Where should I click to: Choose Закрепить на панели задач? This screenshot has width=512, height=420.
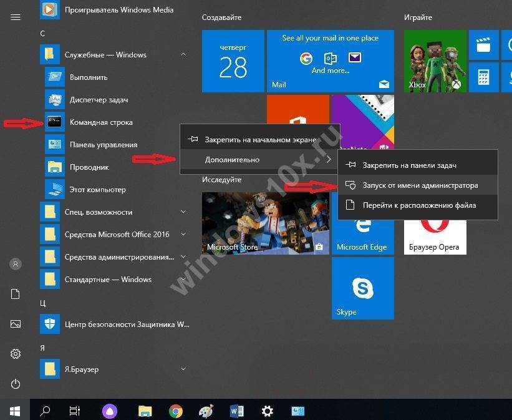coord(409,165)
